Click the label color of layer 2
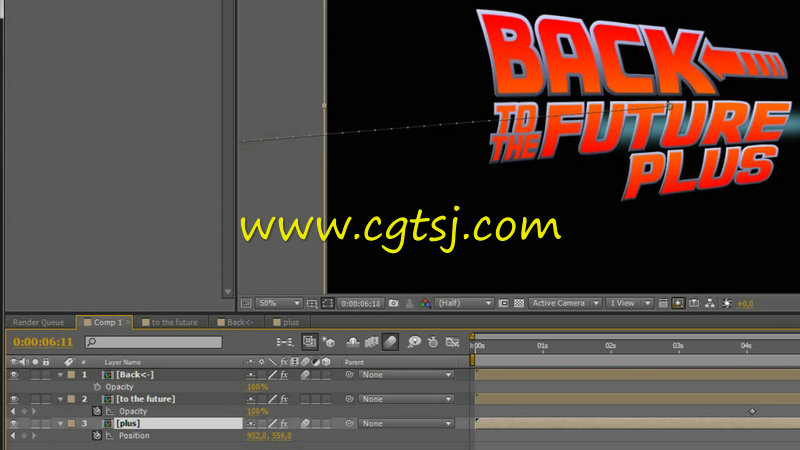 point(71,399)
